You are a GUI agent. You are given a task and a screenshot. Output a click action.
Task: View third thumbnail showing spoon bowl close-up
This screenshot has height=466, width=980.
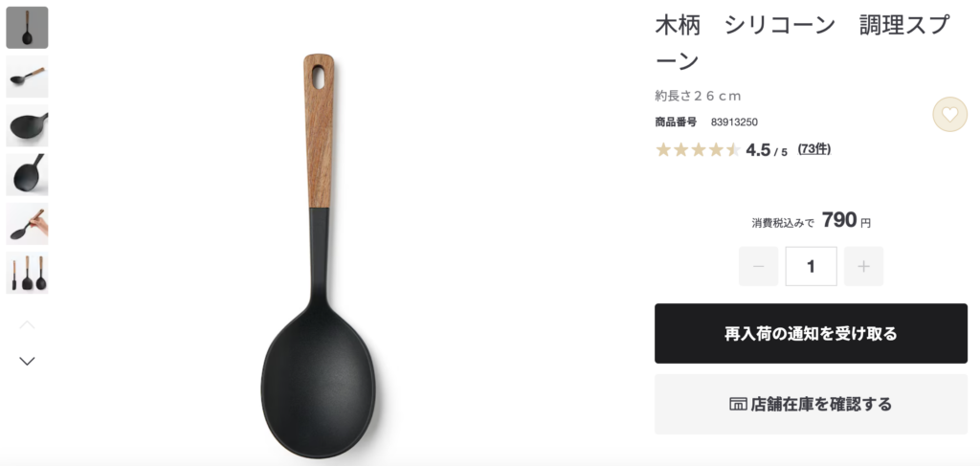click(27, 125)
